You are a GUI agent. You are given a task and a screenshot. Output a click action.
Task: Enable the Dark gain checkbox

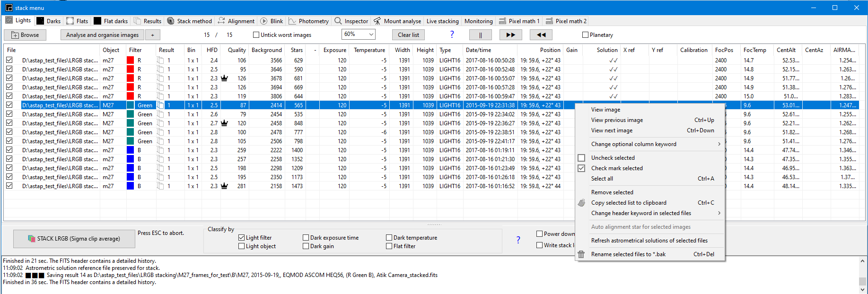pos(306,246)
